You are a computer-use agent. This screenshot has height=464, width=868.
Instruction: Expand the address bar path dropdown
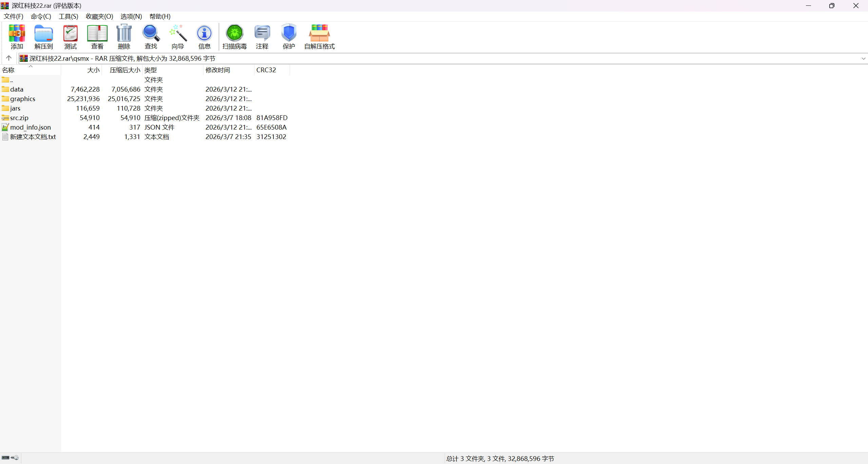coord(863,58)
